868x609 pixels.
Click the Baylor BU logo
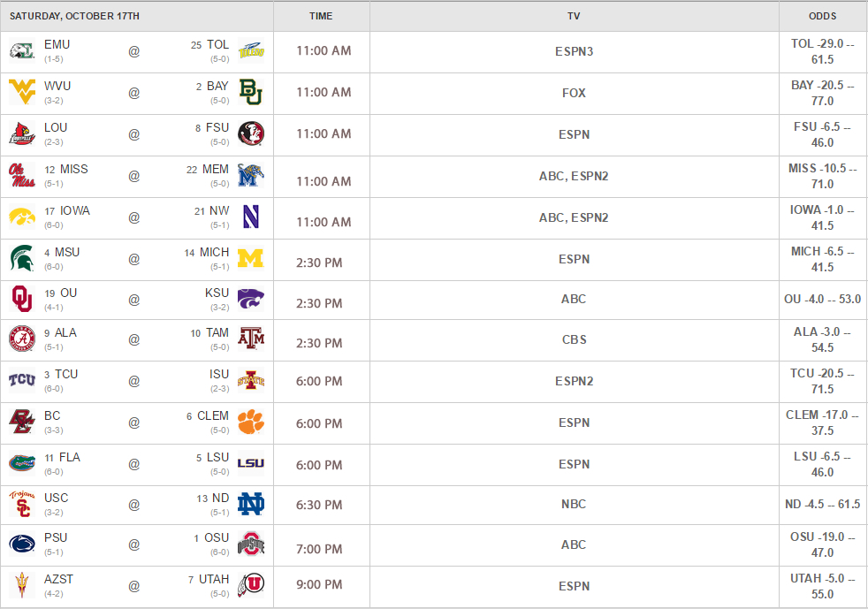[251, 92]
